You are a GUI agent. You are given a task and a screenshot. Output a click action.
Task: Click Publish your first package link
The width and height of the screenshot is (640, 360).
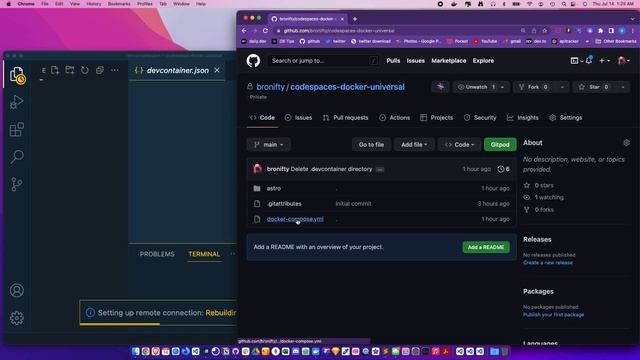[x=553, y=315]
